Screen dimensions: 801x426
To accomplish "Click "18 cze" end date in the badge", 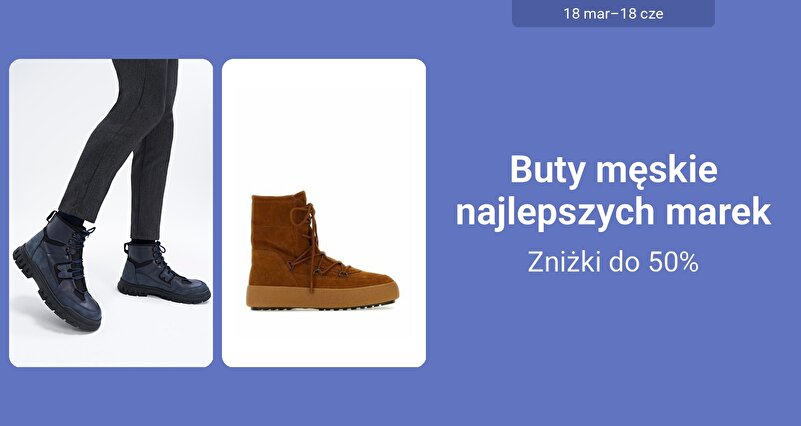I will pos(643,13).
